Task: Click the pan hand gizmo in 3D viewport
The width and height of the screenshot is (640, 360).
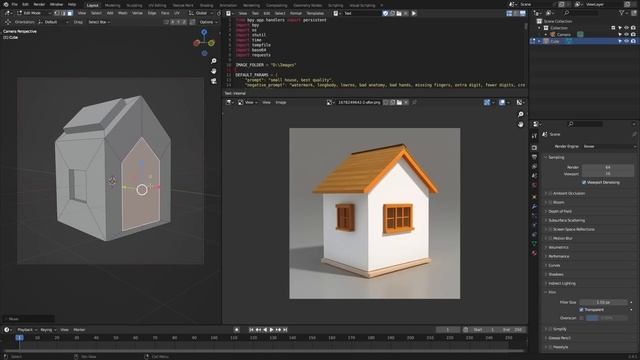Action: [x=213, y=71]
